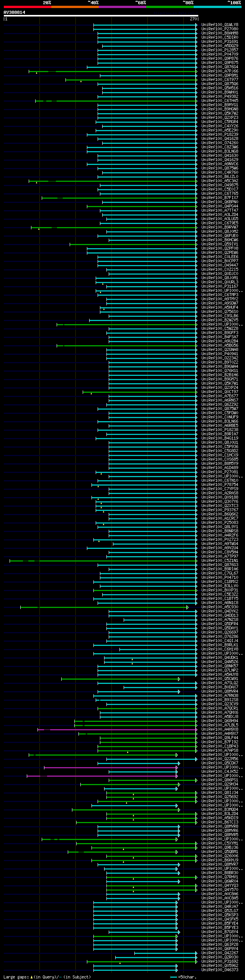This screenshot has height=980, width=245.
Task: Select the UniRef100_A2RAS8 label
Action: (x=220, y=493)
